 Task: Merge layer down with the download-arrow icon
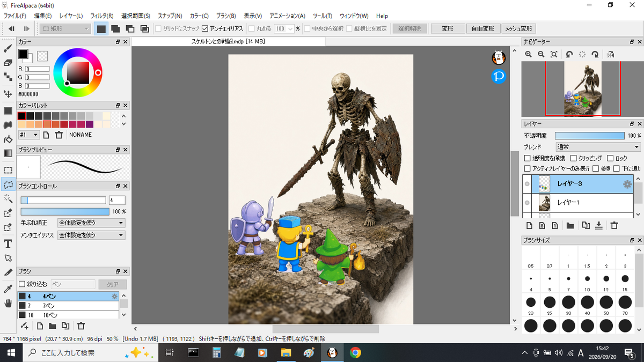pyautogui.click(x=599, y=225)
